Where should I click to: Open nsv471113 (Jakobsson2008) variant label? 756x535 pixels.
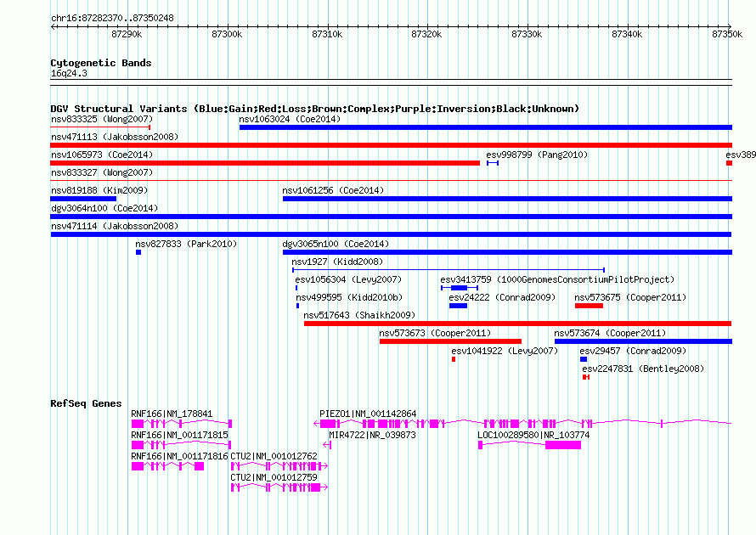pos(115,137)
